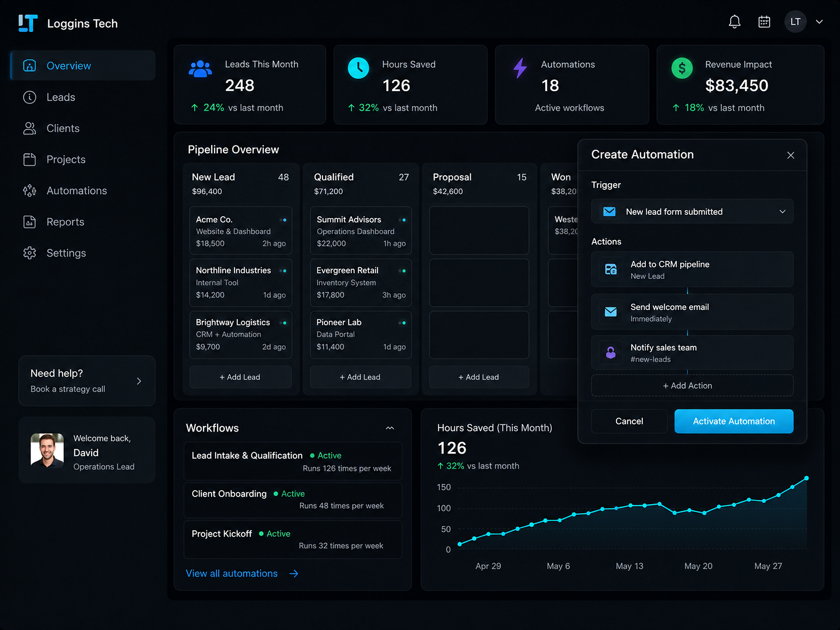Click the status dots on Pioneer Lab card
Image resolution: width=840 pixels, height=630 pixels.
click(403, 323)
